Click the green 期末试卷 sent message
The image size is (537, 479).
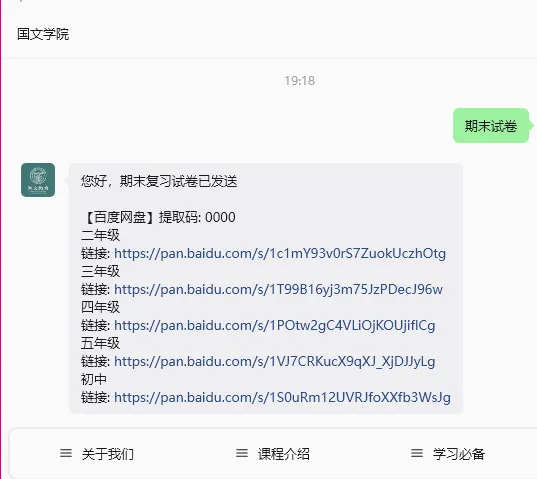(x=491, y=126)
